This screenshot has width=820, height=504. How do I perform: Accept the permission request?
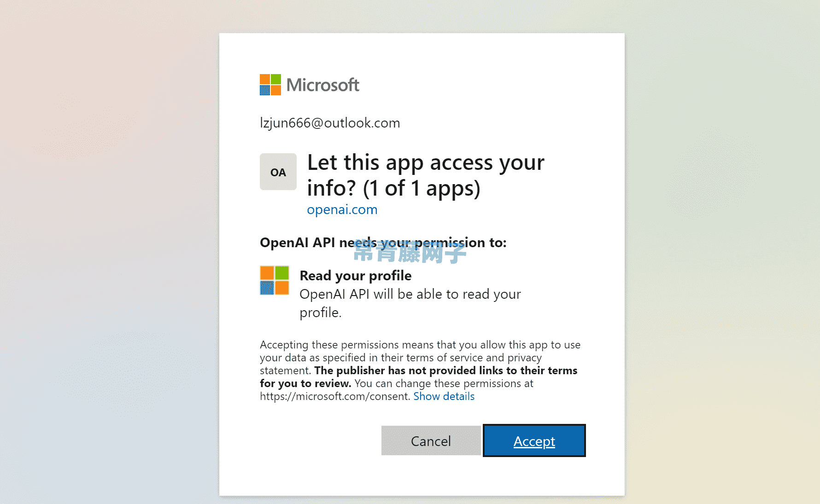point(534,440)
